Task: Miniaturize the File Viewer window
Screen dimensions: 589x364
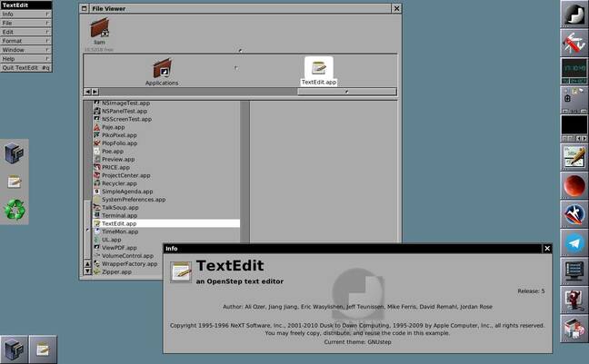Action: pos(85,9)
